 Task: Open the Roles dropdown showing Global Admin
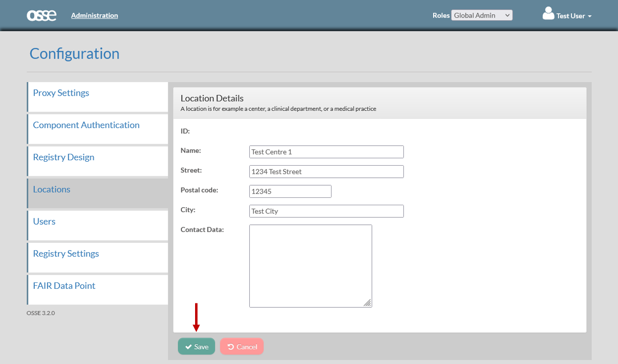click(482, 15)
